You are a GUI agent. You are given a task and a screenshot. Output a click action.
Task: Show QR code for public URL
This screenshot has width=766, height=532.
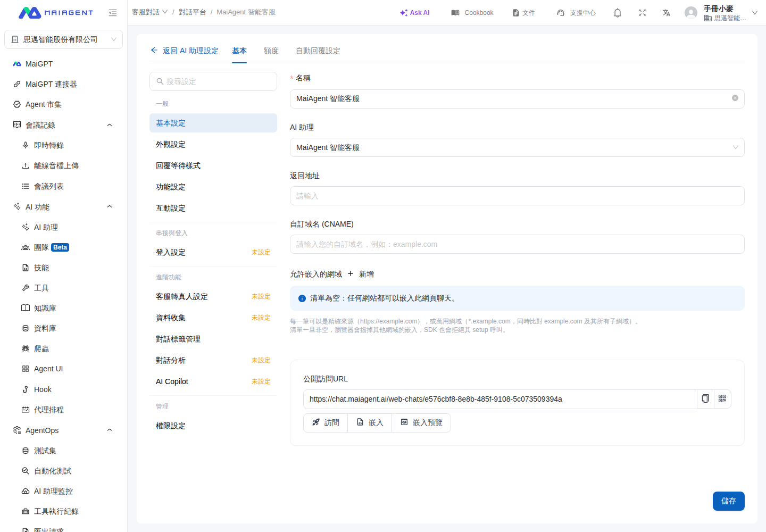[722, 398]
